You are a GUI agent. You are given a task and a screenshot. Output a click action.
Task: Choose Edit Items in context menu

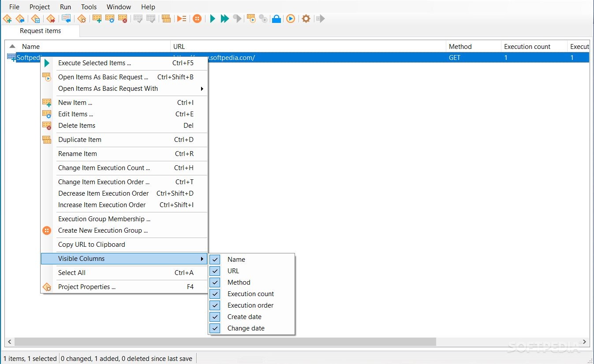[x=124, y=114]
